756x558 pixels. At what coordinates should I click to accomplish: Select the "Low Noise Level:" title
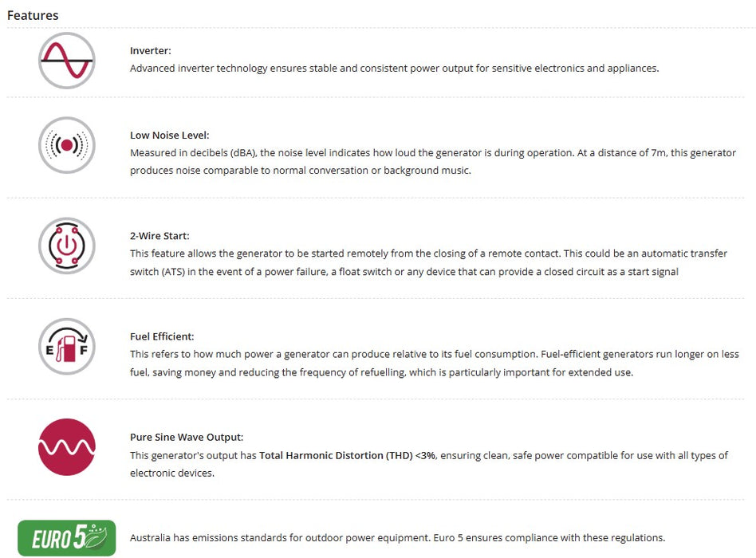tap(170, 136)
